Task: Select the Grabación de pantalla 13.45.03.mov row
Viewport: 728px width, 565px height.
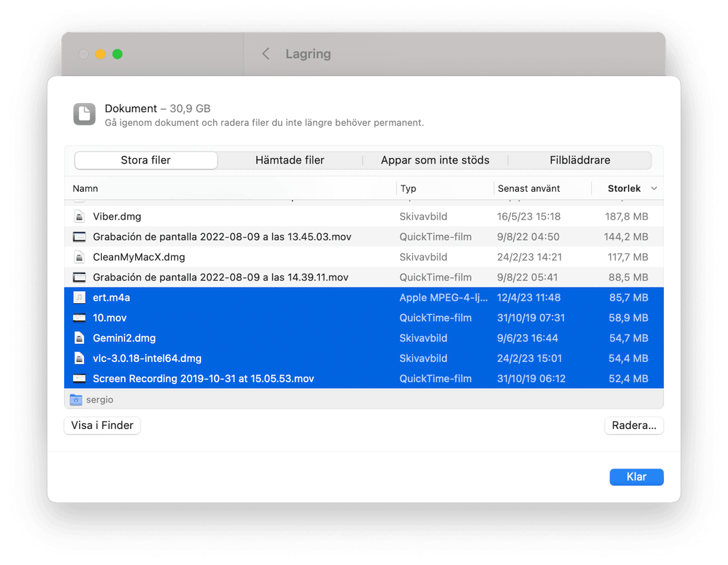Action: [x=222, y=237]
